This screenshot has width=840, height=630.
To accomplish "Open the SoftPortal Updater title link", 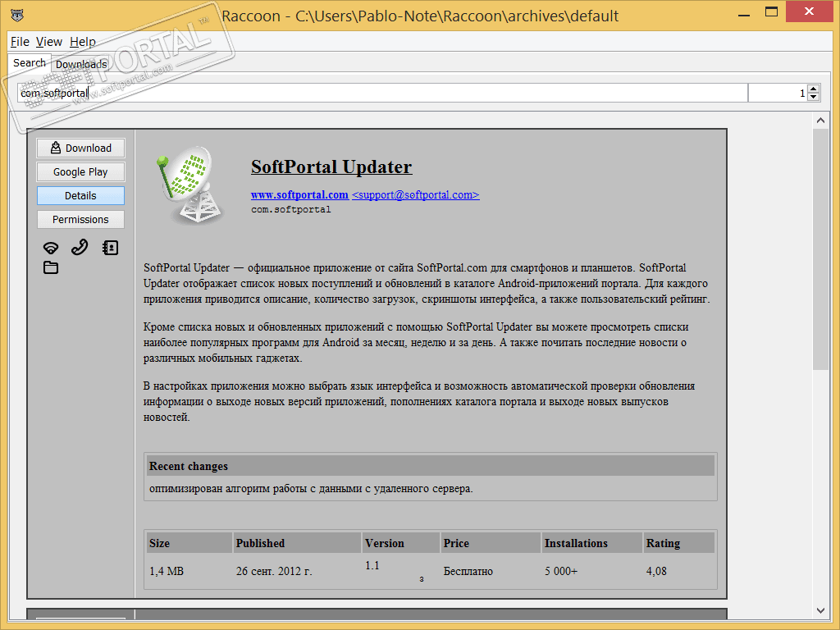I will [x=331, y=167].
